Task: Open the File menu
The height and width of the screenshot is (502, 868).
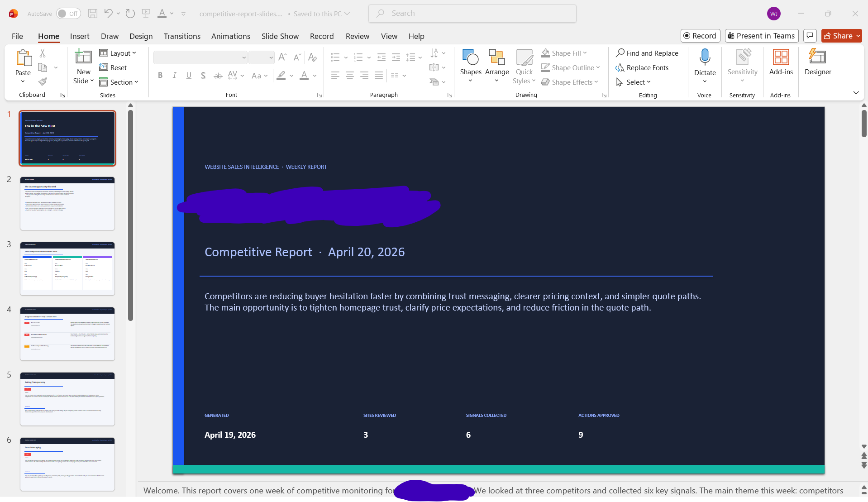Action: (x=17, y=36)
